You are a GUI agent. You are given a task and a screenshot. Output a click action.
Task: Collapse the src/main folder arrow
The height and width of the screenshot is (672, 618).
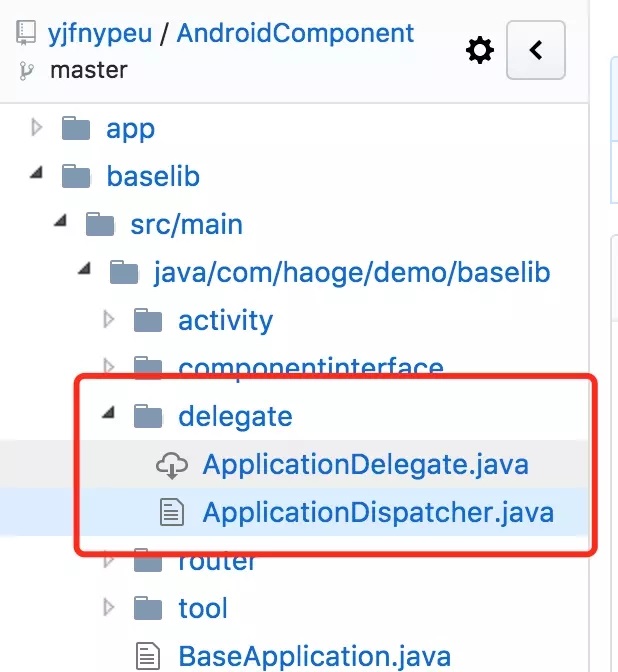(61, 221)
